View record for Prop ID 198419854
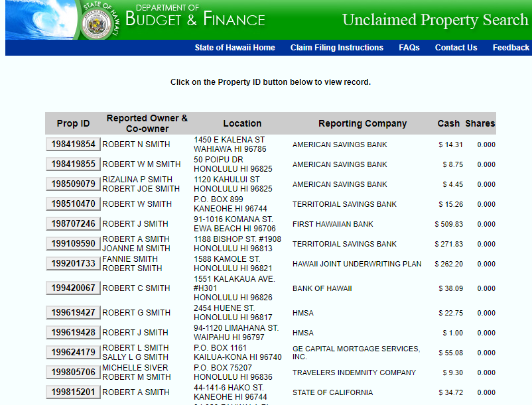This screenshot has width=532, height=405. pos(73,144)
